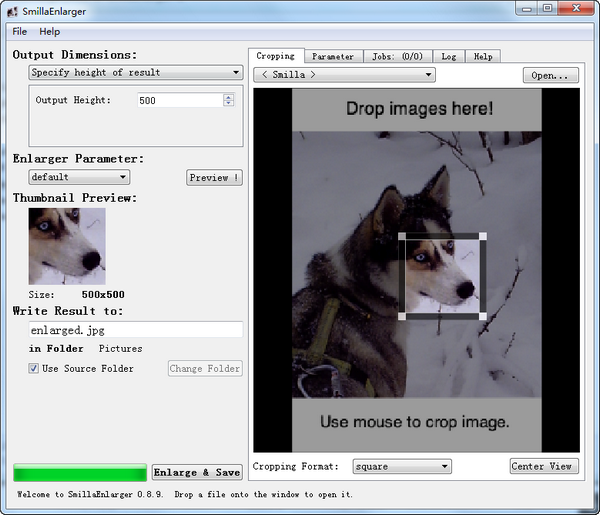Expand the Cropping Format square dropdown

(x=402, y=466)
